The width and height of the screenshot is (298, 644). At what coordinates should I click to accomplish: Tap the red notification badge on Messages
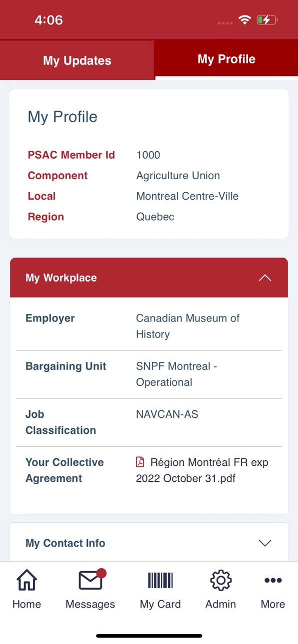coord(101,573)
